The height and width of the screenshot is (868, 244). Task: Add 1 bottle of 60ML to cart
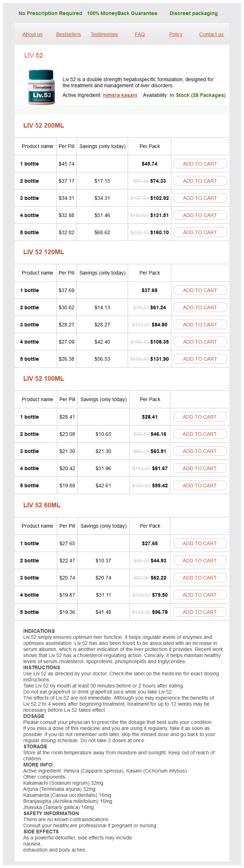click(200, 543)
